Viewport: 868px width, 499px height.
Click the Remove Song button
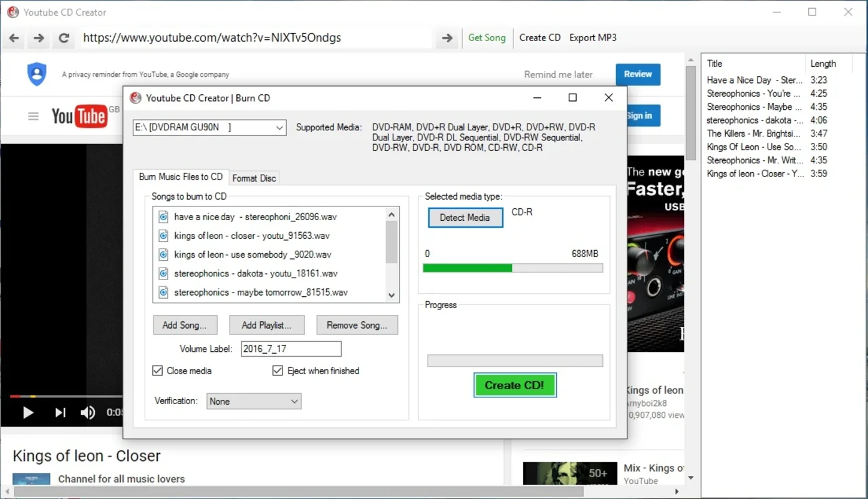pyautogui.click(x=357, y=325)
